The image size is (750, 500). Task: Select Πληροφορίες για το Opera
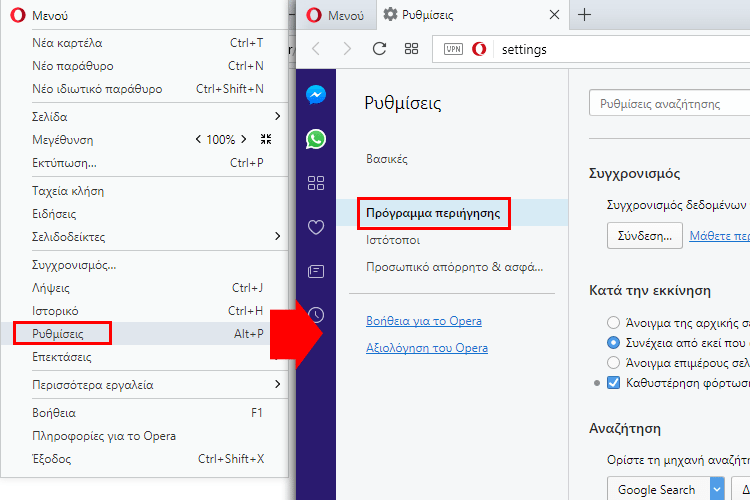click(x=144, y=436)
